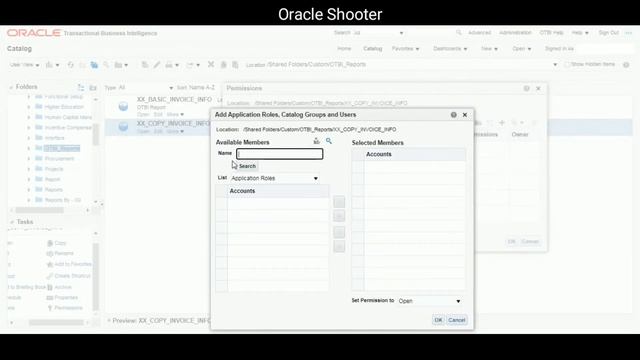The width and height of the screenshot is (640, 360).
Task: Open the User View dropdown in toolbar
Action: click(x=24, y=65)
